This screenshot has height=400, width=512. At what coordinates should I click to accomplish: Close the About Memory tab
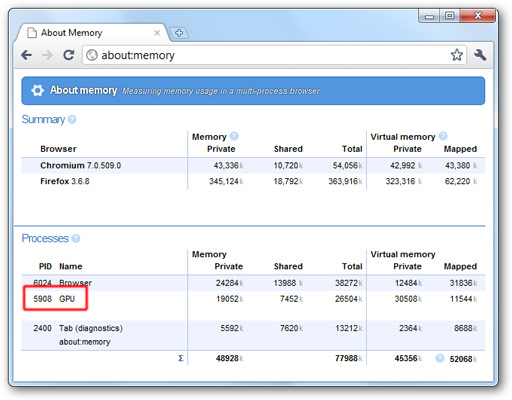tap(157, 33)
